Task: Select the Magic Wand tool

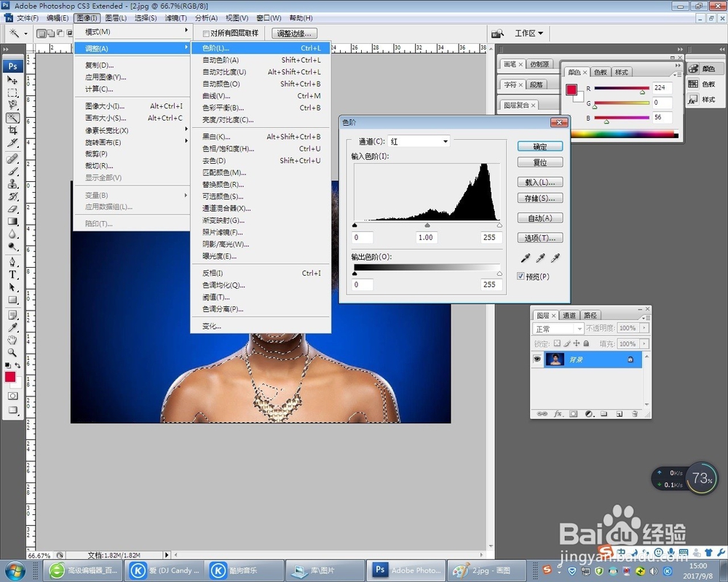Action: (x=12, y=118)
